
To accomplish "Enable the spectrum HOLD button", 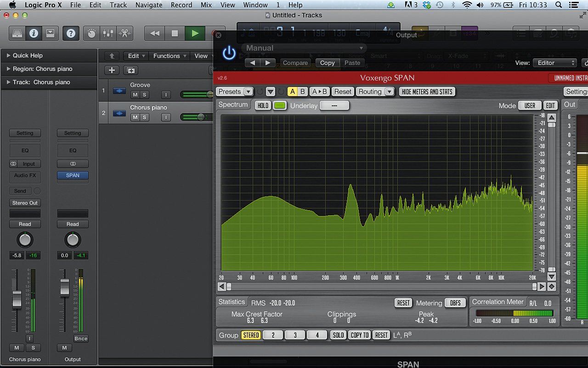I will (x=263, y=105).
